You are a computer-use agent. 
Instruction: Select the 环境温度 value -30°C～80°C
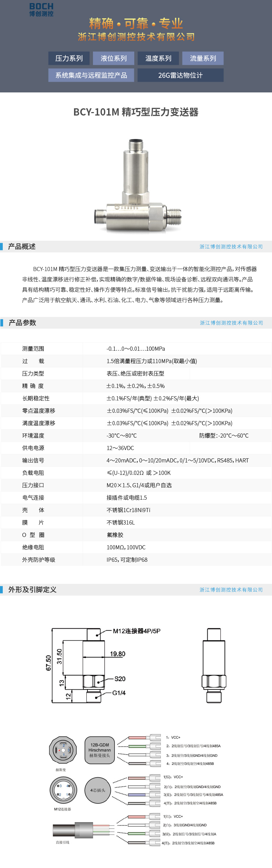click(x=122, y=436)
